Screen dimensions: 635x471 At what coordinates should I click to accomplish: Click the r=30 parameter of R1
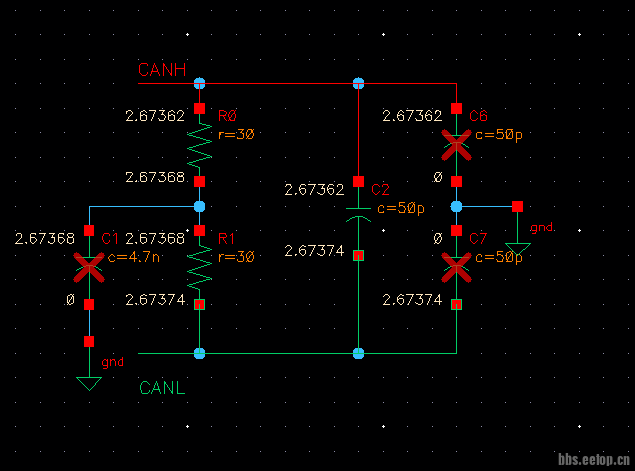coord(236,256)
